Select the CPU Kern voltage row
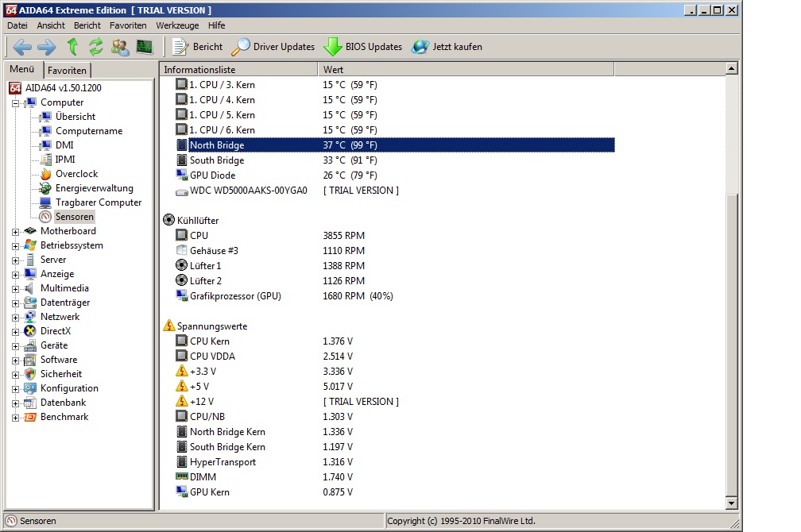 tap(395, 341)
